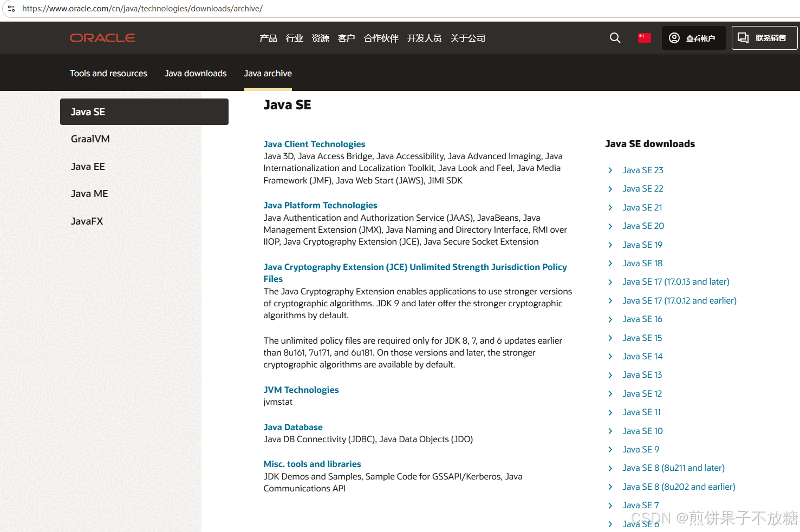Image resolution: width=800 pixels, height=532 pixels.
Task: Open the Java SE 10 download link
Action: click(642, 431)
